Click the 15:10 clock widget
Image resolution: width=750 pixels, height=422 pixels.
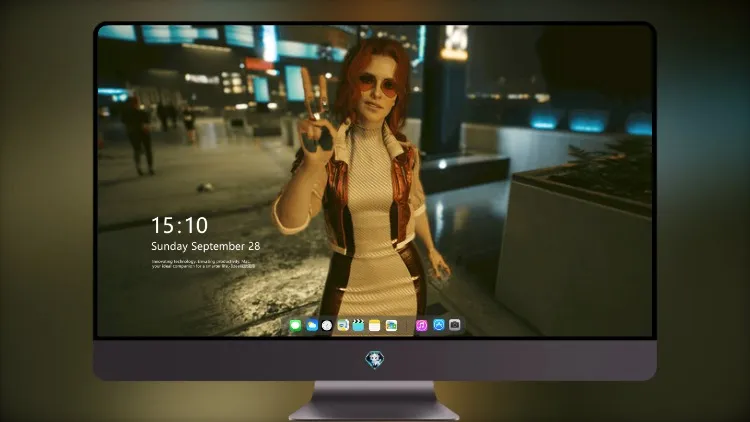click(x=180, y=225)
